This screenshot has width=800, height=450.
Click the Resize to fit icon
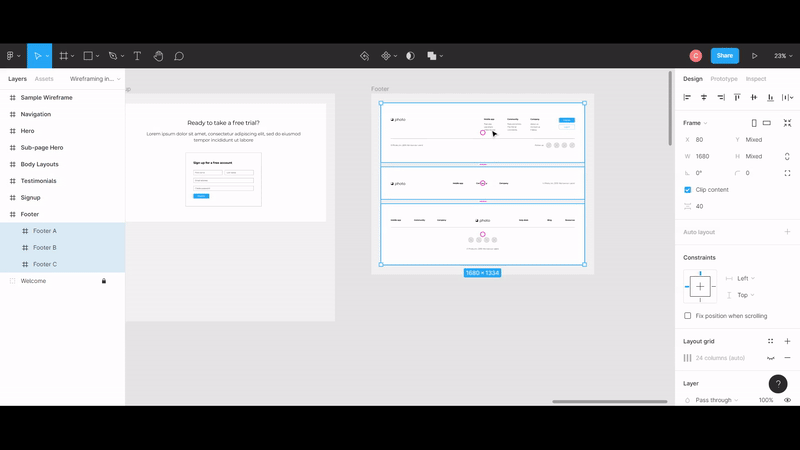pos(787,123)
